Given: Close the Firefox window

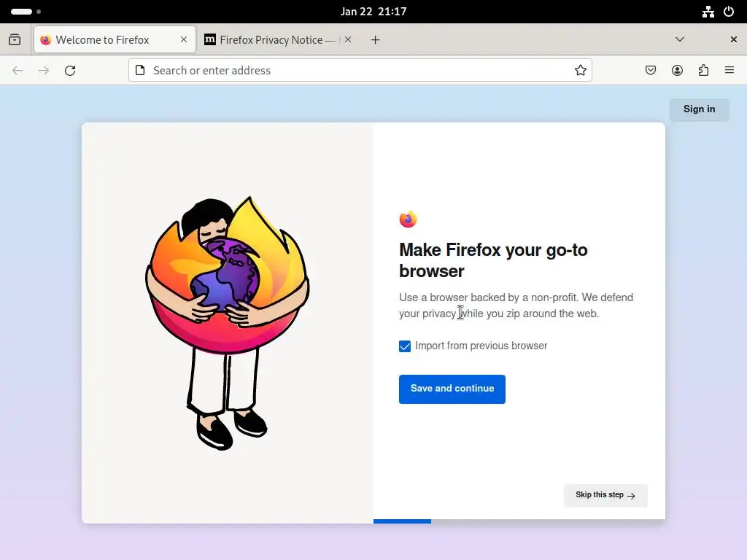Looking at the screenshot, I should [x=734, y=39].
